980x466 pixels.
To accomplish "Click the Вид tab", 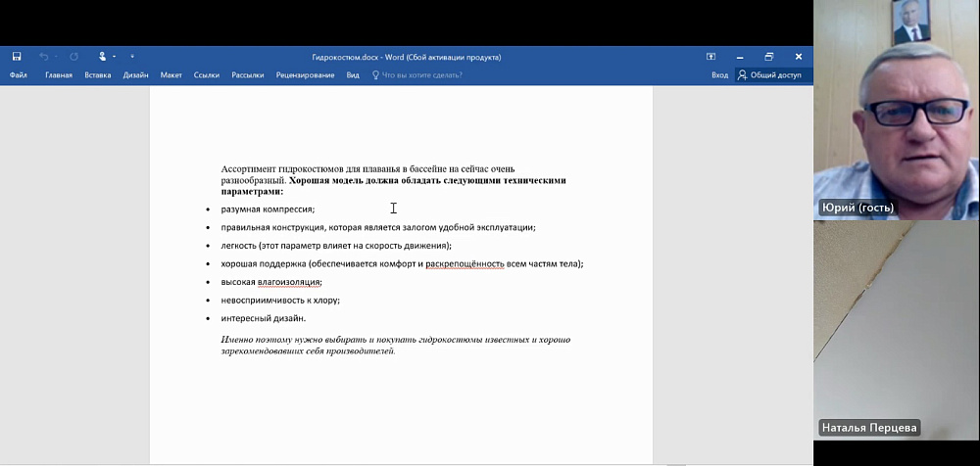I will 353,74.
